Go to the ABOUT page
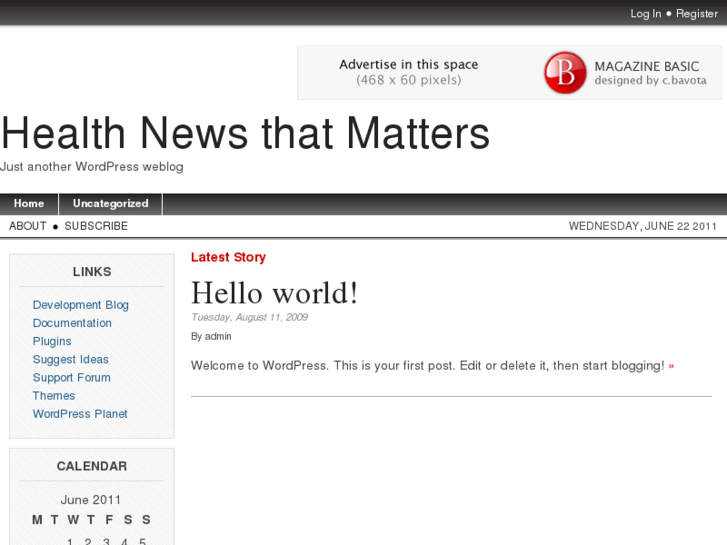 (x=28, y=226)
